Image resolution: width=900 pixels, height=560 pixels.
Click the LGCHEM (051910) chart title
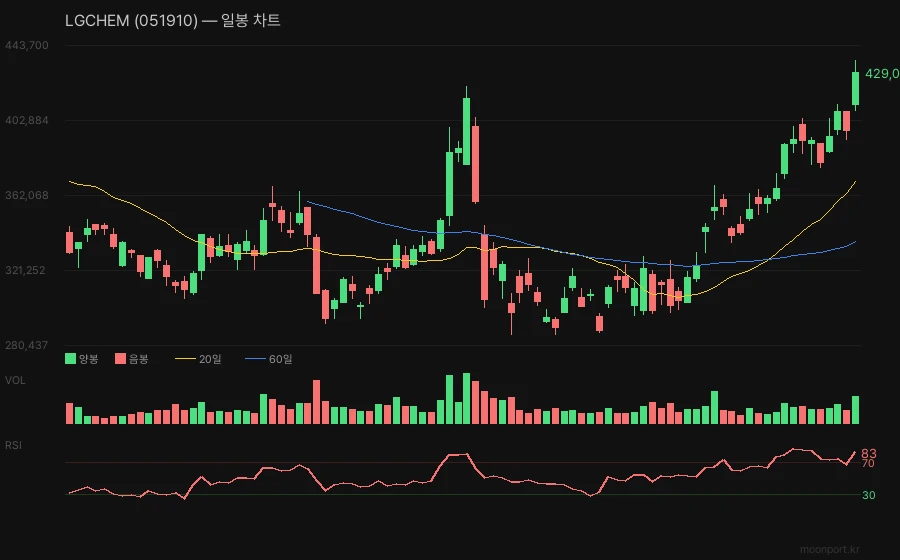[172, 21]
